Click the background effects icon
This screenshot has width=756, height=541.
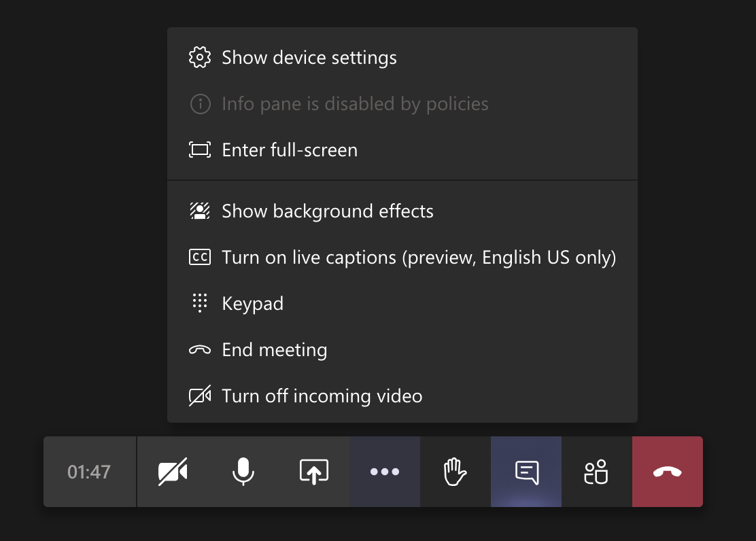(x=200, y=211)
